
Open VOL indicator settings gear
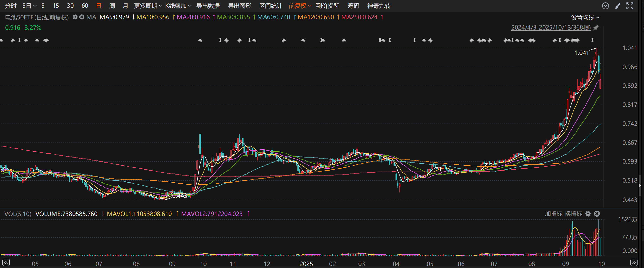click(x=588, y=214)
